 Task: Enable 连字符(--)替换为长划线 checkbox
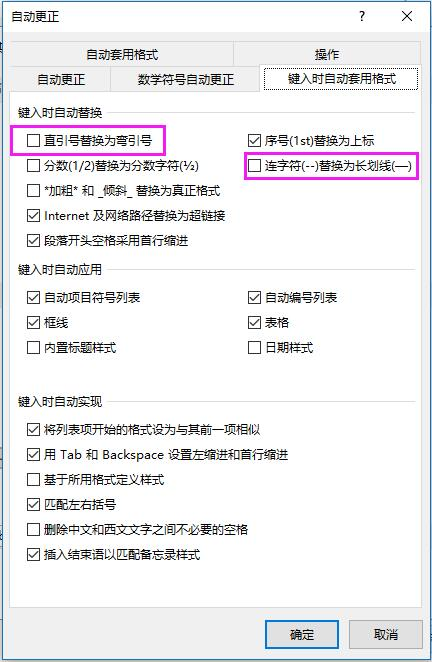pos(254,166)
